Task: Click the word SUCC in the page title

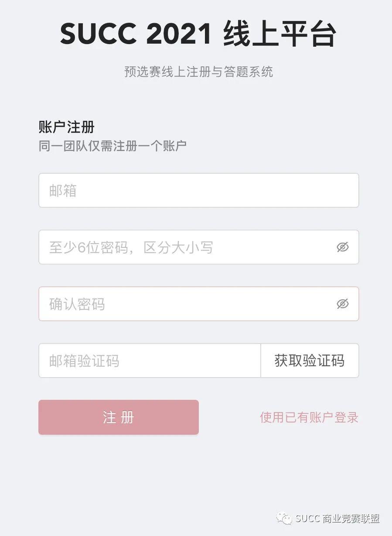Action: [x=99, y=35]
